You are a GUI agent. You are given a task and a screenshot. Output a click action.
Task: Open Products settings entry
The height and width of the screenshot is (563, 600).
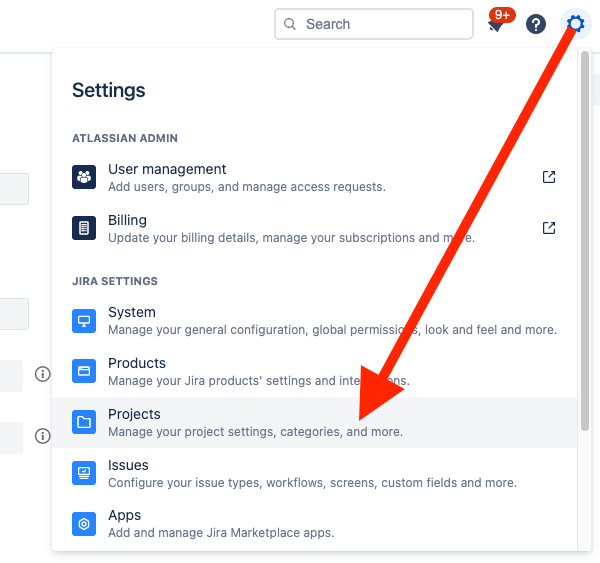(x=314, y=371)
